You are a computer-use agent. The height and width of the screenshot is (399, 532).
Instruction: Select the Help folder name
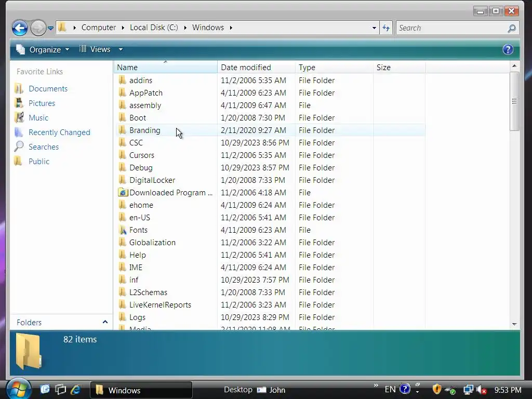click(137, 255)
